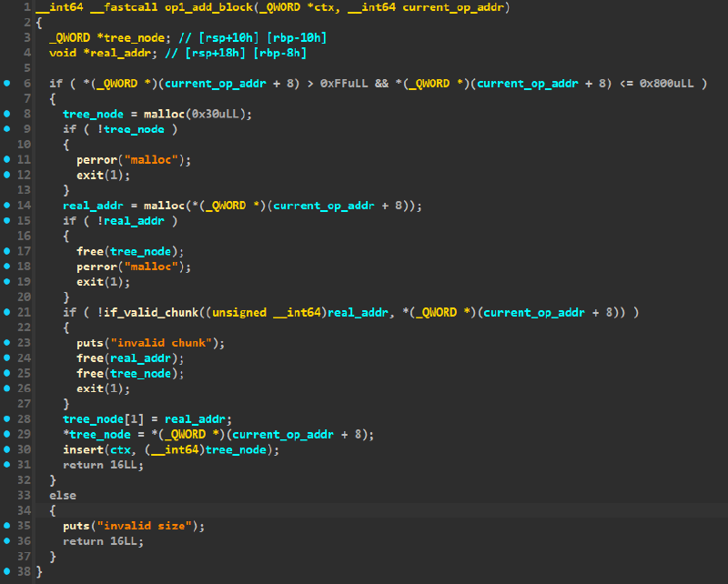Screen dimensions: 728x584
Task: Click current_op_addr in the function signature
Action: click(x=452, y=7)
